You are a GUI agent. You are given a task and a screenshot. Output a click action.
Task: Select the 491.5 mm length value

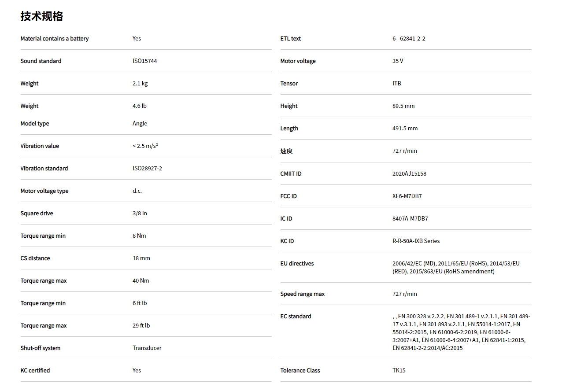tap(405, 129)
